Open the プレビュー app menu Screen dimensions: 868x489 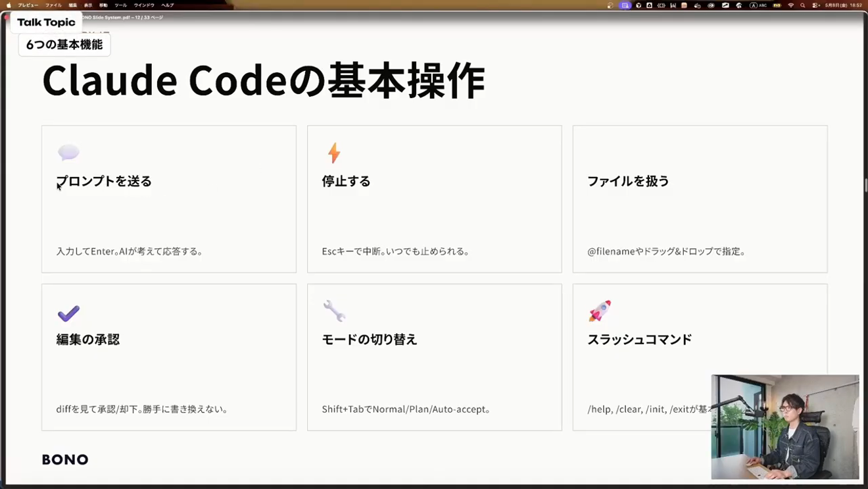coord(28,5)
